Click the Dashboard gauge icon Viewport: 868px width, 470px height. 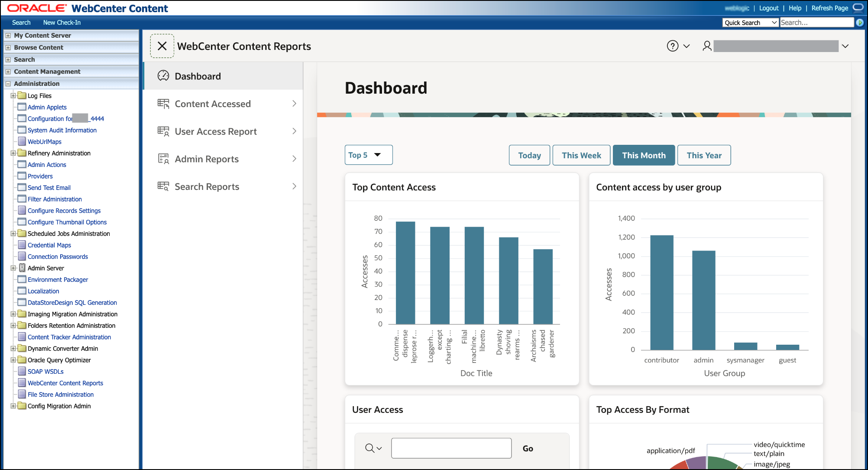pos(163,76)
